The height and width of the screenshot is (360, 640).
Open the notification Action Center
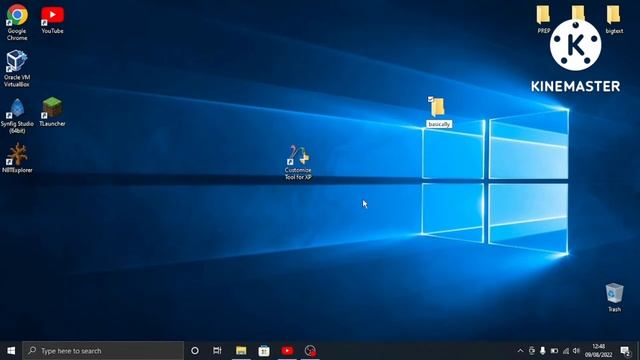[625, 351]
